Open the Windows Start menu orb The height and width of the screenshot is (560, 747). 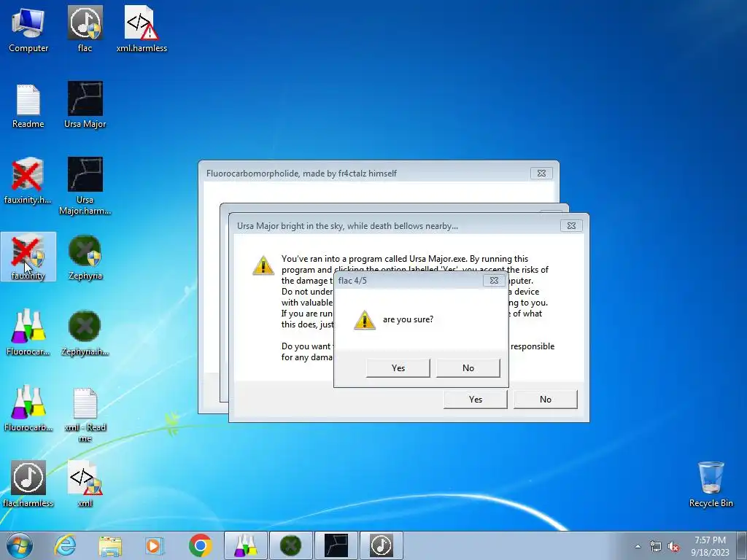[x=20, y=545]
